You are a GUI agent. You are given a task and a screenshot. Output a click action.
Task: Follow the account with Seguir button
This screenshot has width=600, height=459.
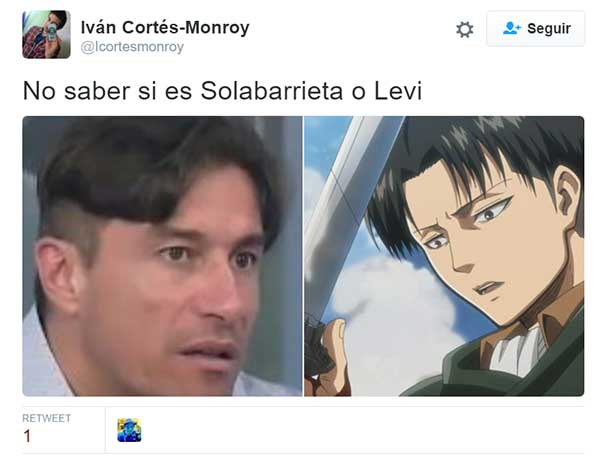click(x=535, y=29)
